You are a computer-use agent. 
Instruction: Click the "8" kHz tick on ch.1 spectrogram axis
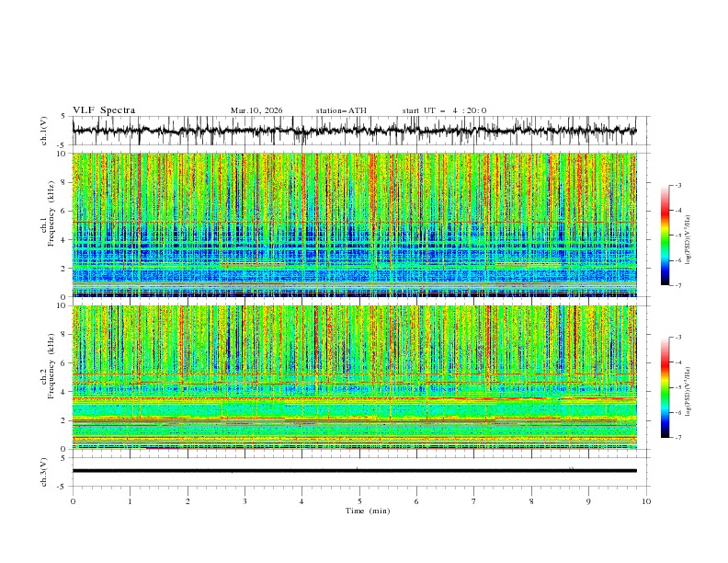[65, 182]
